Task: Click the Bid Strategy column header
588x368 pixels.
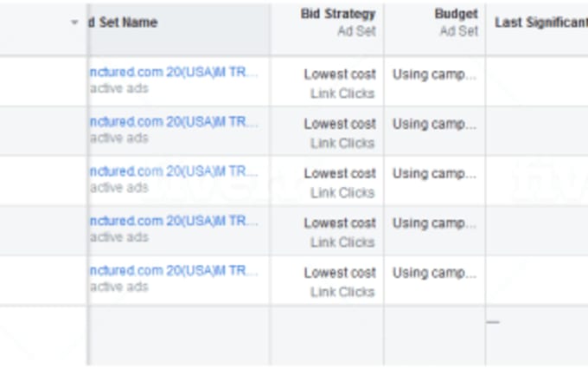Action: pyautogui.click(x=338, y=14)
